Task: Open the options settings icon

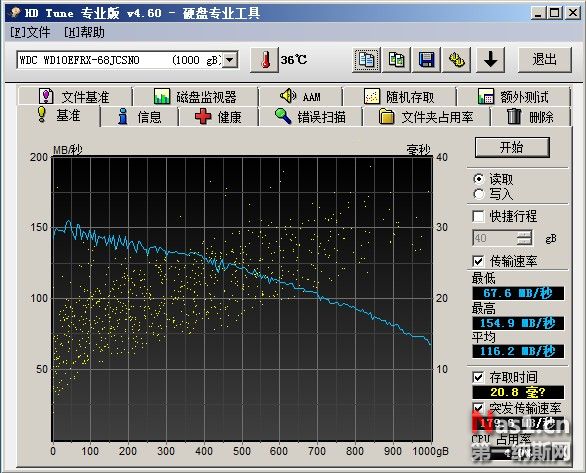Action: [x=456, y=60]
